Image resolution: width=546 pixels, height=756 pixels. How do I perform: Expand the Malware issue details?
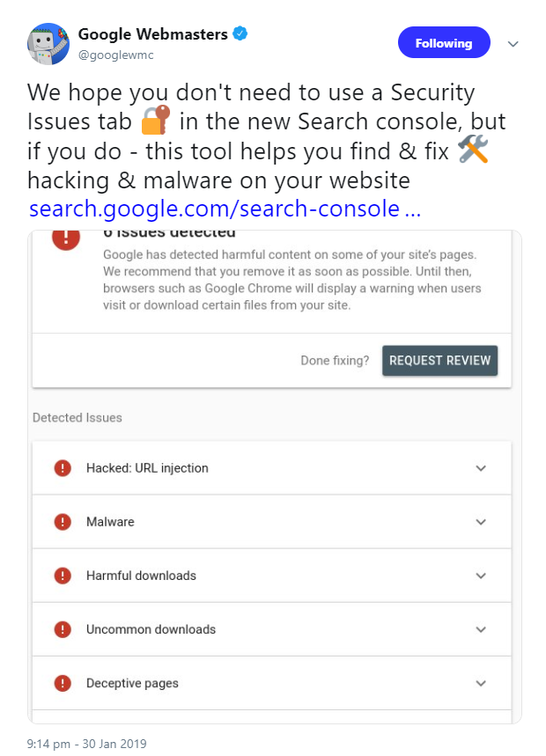(481, 521)
